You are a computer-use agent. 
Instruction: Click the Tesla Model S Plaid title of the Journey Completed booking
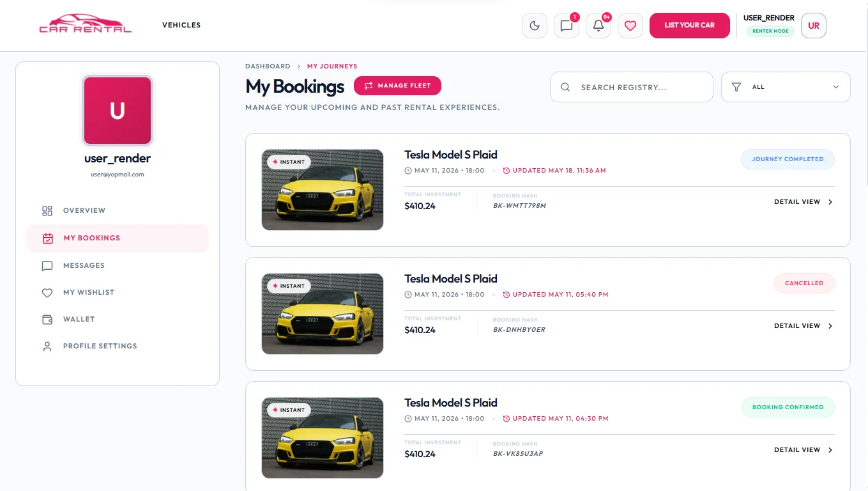(x=451, y=155)
